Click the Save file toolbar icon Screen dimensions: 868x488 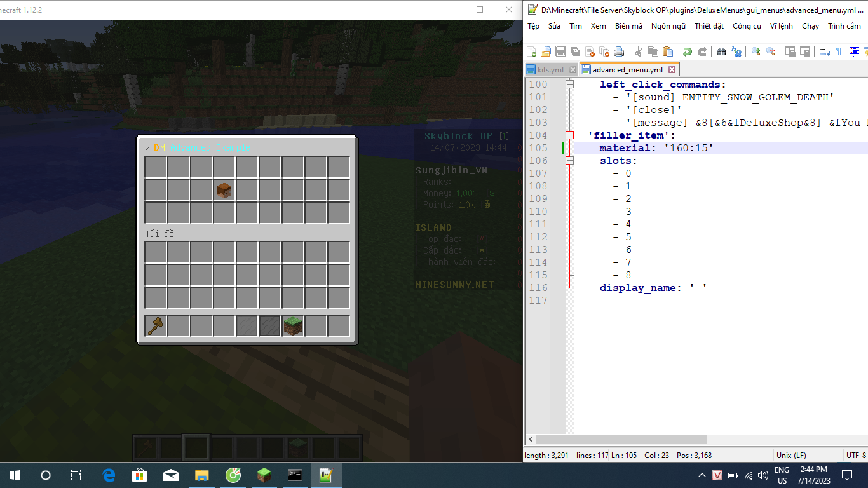(560, 51)
